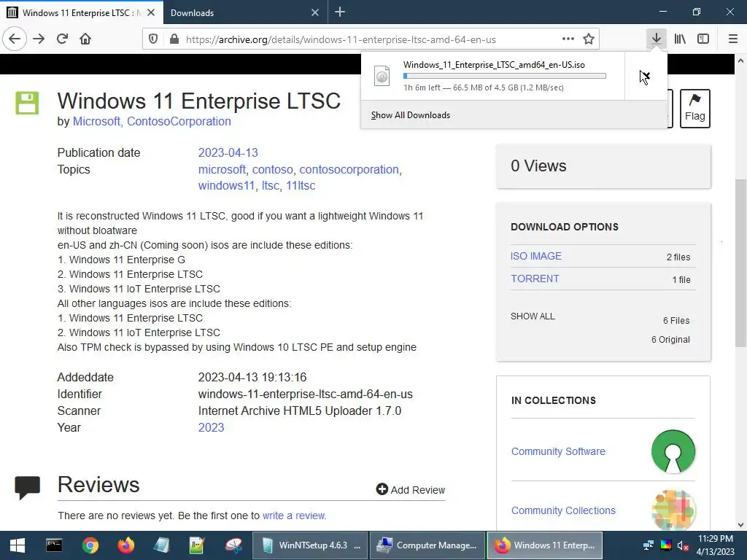Image resolution: width=747 pixels, height=560 pixels.
Task: Switch to Computer Management window
Action: tap(427, 545)
